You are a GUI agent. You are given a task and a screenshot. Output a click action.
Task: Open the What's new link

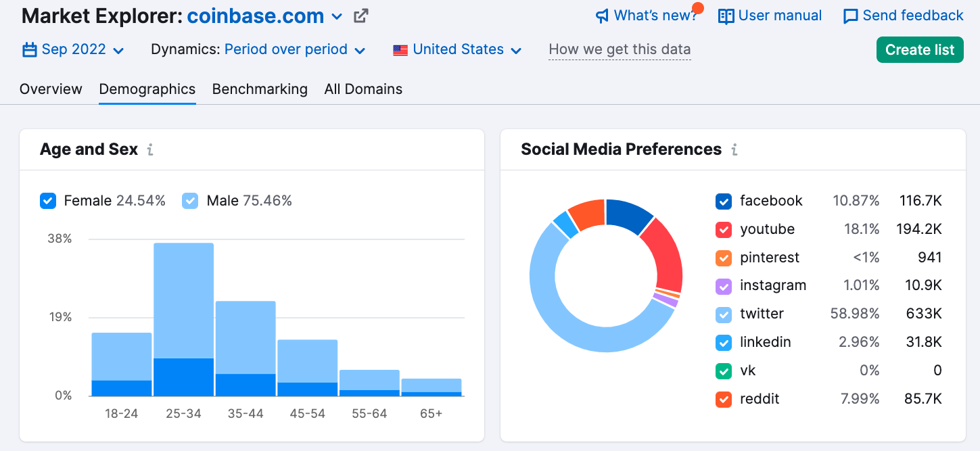(646, 16)
